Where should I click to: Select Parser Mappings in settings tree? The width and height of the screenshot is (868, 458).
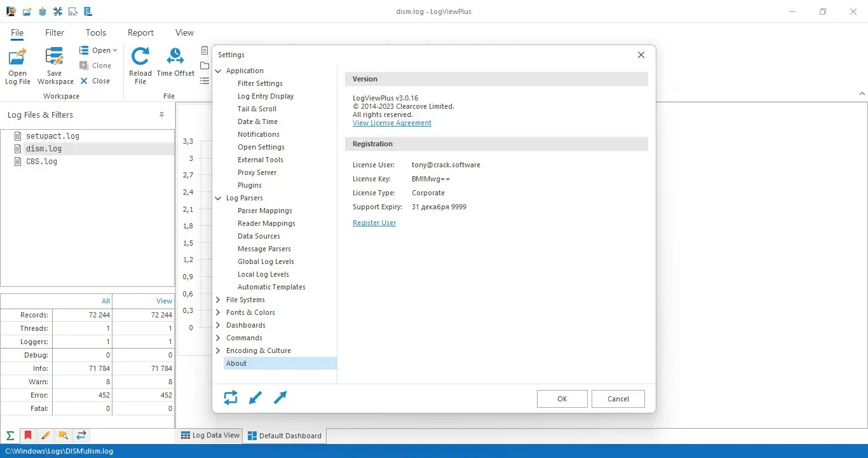[x=265, y=211]
